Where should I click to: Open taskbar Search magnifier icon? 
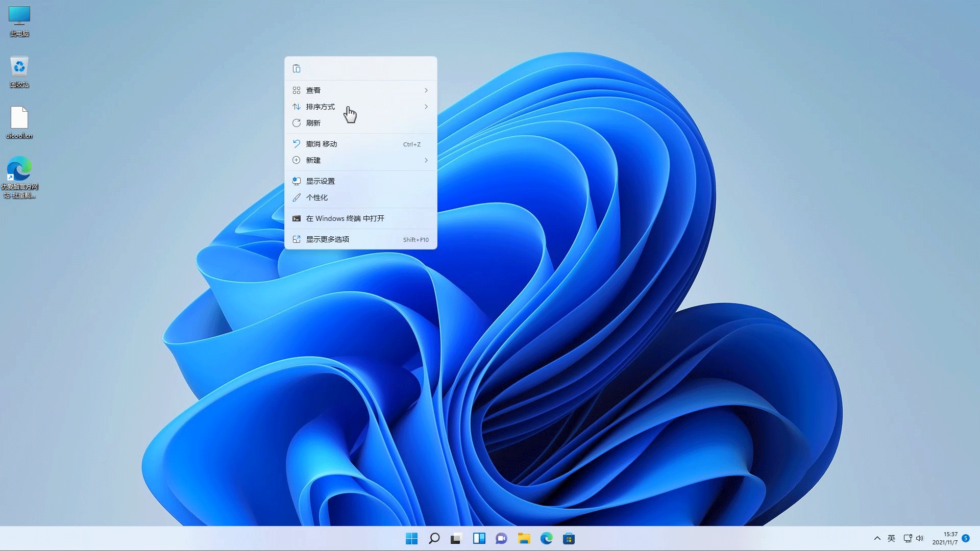coord(434,538)
